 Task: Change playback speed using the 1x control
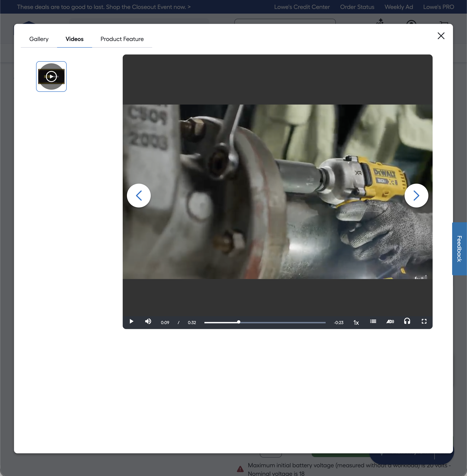click(356, 322)
